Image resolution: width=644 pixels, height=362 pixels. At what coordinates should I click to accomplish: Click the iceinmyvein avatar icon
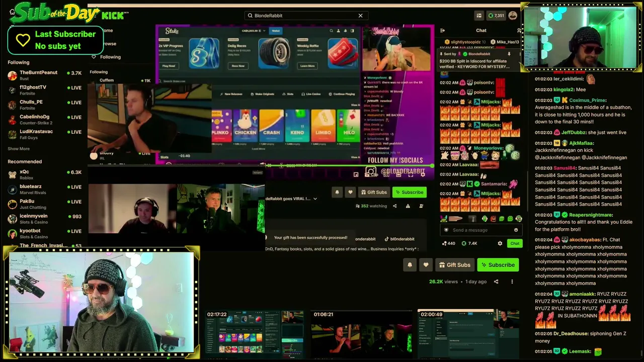tap(13, 219)
